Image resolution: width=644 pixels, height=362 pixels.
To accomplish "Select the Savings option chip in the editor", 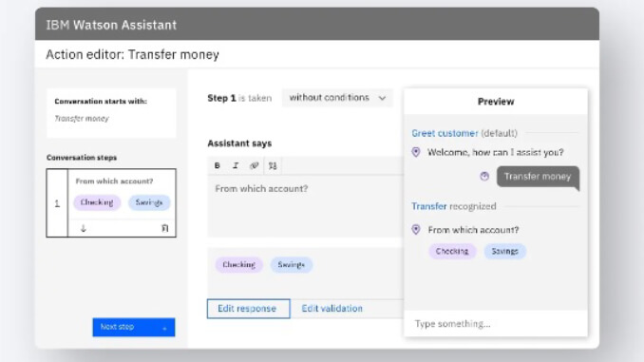I will pos(292,265).
